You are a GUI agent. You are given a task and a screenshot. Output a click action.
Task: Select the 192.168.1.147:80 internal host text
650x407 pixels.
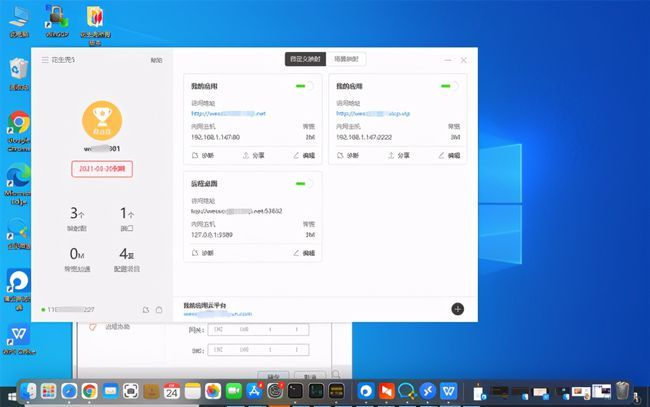216,137
